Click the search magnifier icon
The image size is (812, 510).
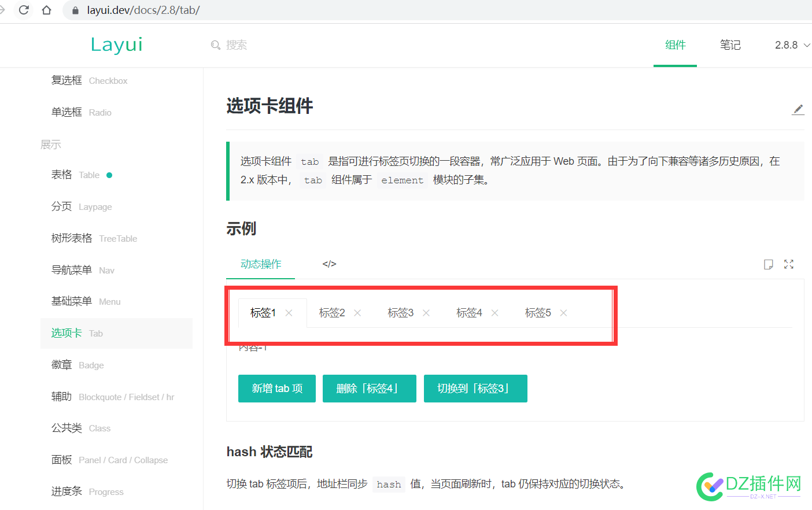216,45
